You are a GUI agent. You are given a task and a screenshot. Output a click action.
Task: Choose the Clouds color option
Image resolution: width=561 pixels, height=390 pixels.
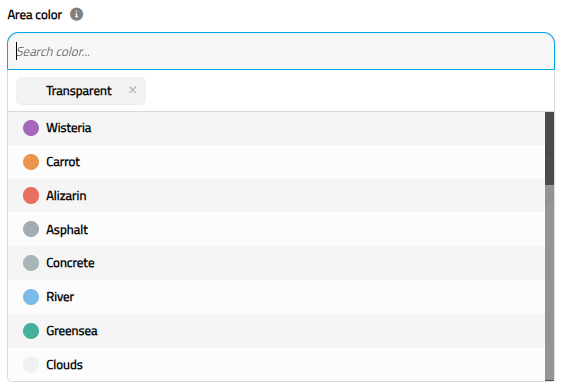click(x=276, y=365)
